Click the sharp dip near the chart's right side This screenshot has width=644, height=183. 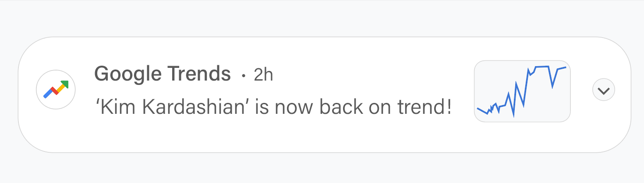tap(553, 86)
